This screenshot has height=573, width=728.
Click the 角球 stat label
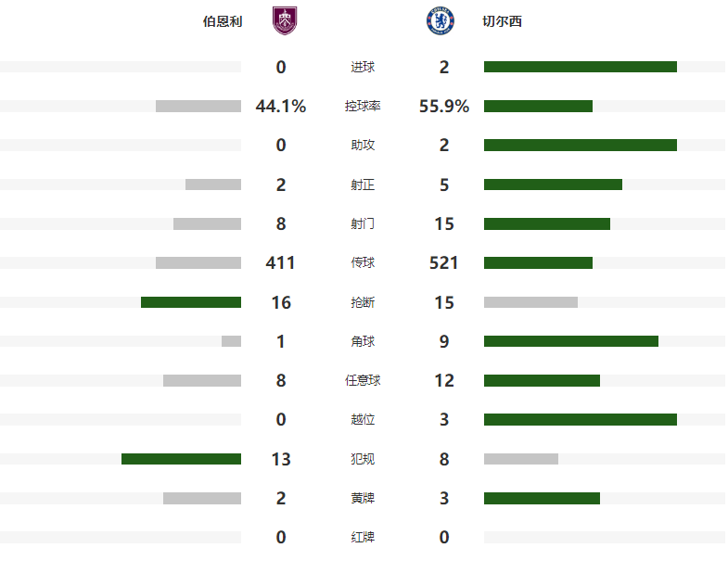[363, 341]
